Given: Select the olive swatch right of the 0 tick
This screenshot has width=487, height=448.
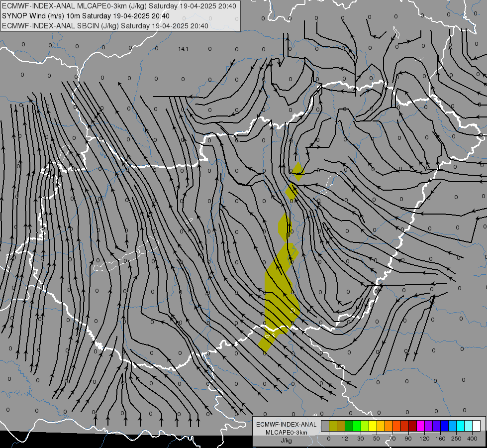Looking at the screenshot, I should (x=333, y=426).
